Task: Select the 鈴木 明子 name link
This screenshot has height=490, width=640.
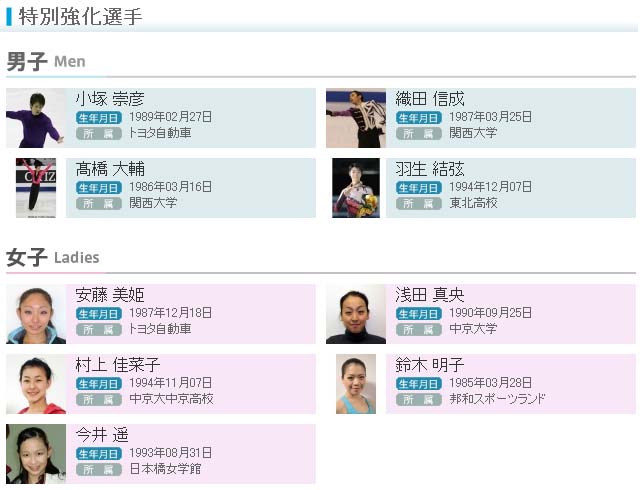Action: (x=430, y=365)
